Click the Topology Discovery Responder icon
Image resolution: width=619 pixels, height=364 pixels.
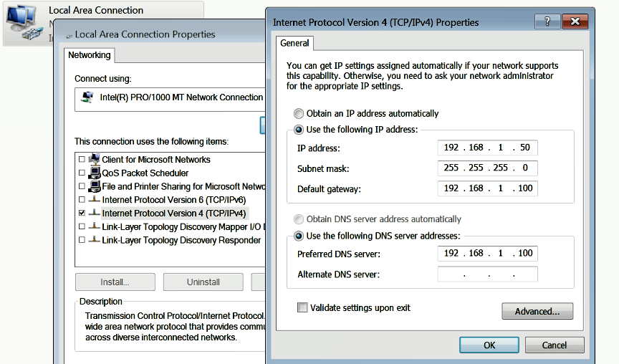95,239
